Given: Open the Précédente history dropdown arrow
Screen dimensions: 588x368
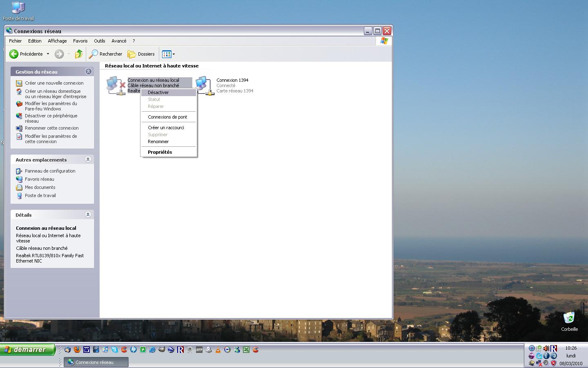Looking at the screenshot, I should [48, 54].
